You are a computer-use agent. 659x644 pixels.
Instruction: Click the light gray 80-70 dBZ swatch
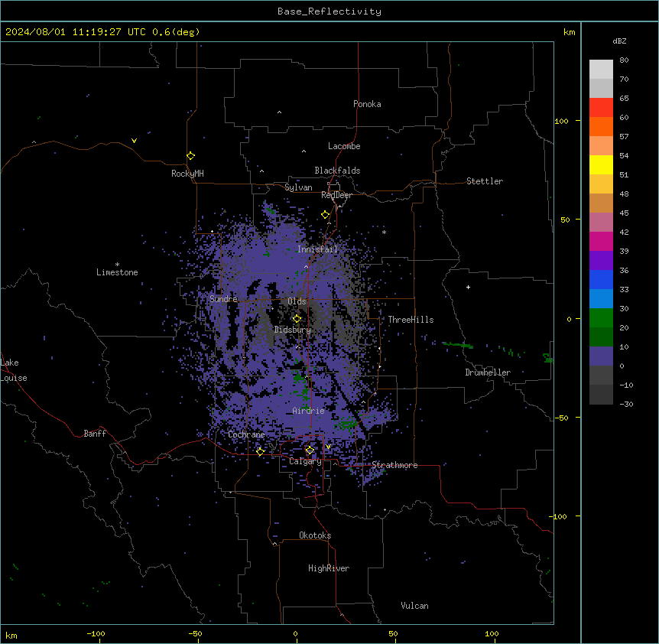pos(601,70)
